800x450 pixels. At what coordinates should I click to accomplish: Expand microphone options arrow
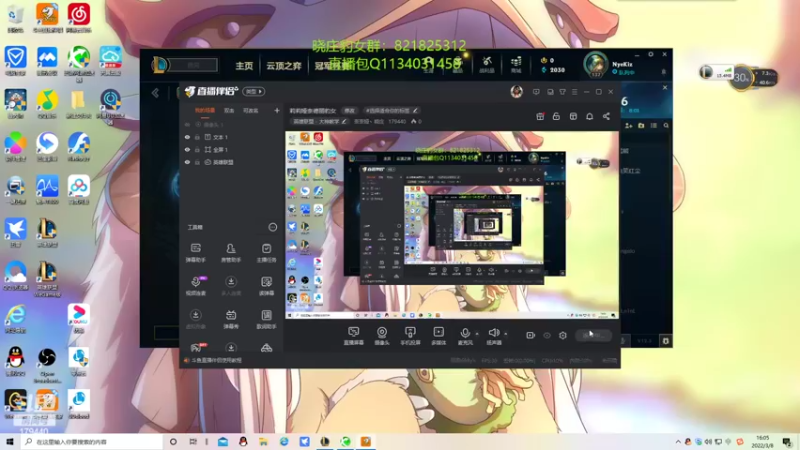click(x=477, y=334)
